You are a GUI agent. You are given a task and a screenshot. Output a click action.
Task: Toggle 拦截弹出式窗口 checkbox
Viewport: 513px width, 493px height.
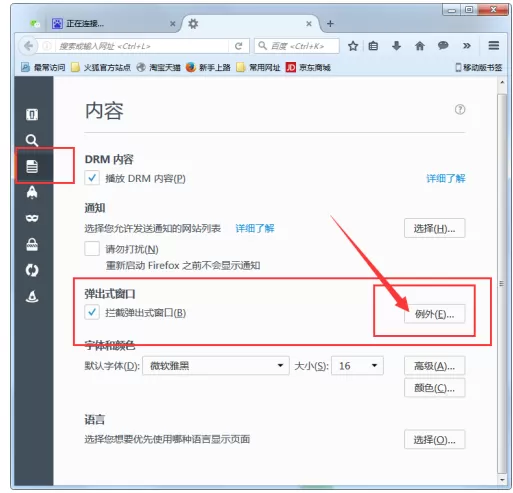tap(92, 312)
